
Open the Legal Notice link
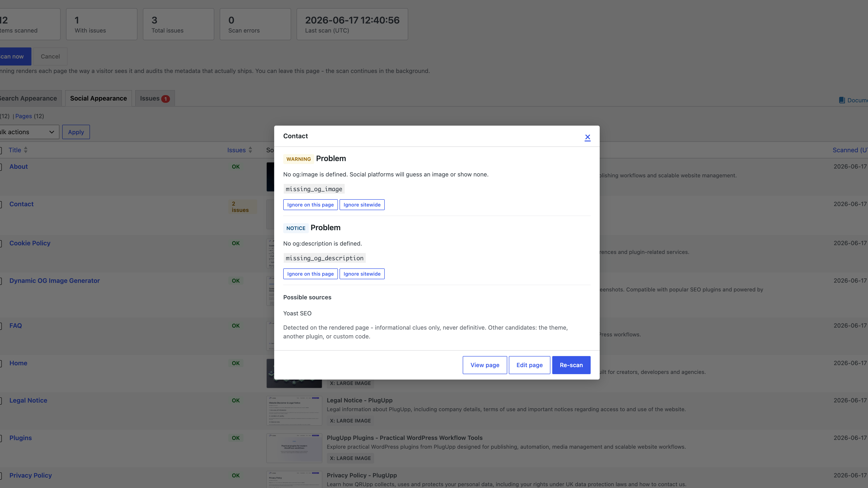(28, 400)
